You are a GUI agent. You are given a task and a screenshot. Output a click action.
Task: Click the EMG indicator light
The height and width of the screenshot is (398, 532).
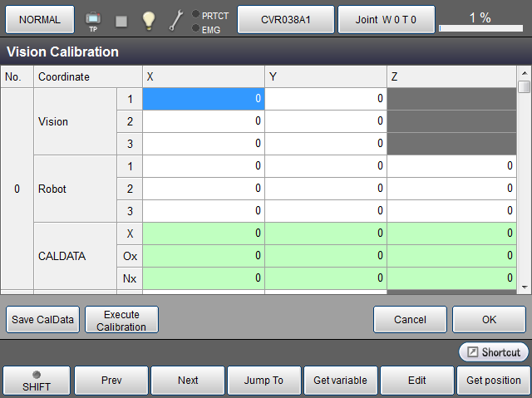pos(195,28)
